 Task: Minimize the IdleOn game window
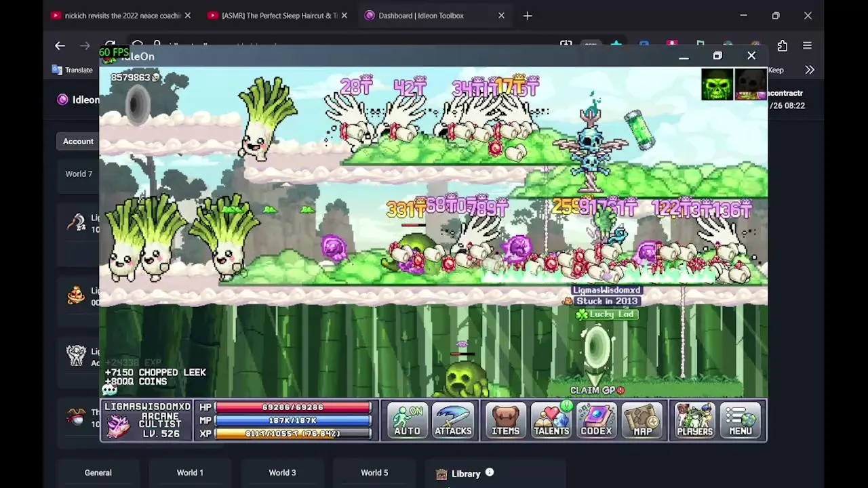pyautogui.click(x=684, y=56)
